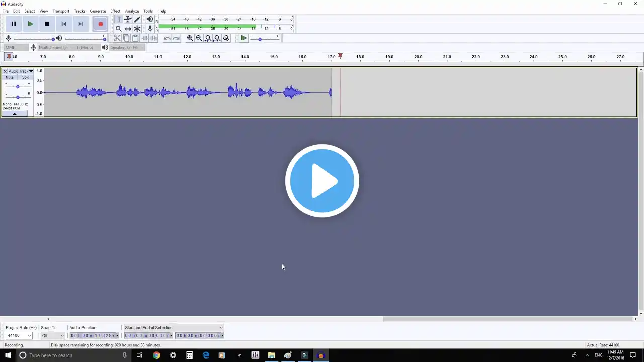The height and width of the screenshot is (362, 644).
Task: Skip to Start of the project
Action: pos(63,24)
